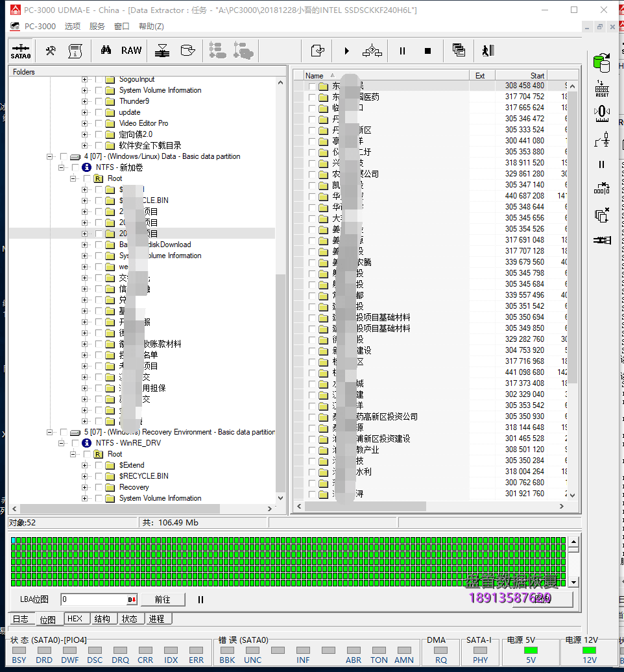Click the grayed tree comment icon
Screen dimensions: 624x672
coord(243,51)
